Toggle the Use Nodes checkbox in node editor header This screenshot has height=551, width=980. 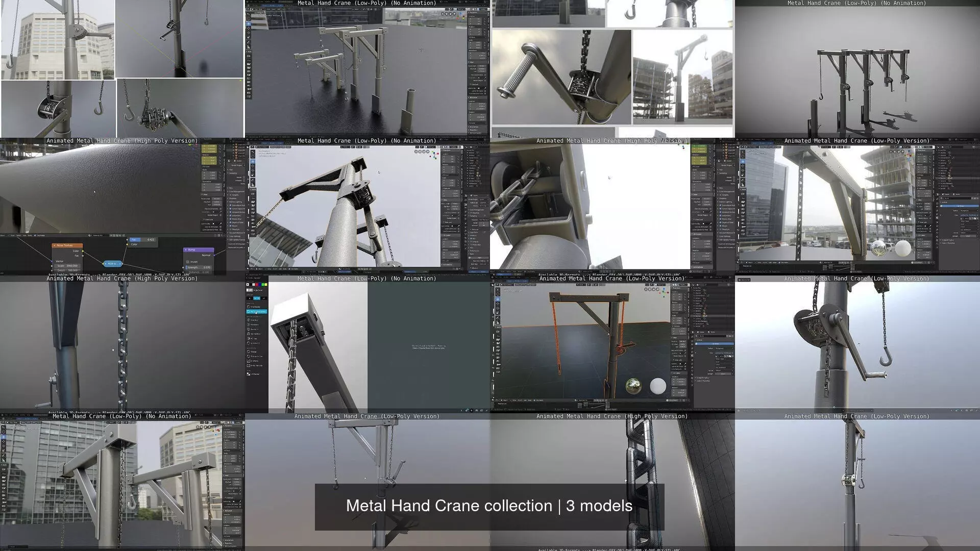pos(35,235)
